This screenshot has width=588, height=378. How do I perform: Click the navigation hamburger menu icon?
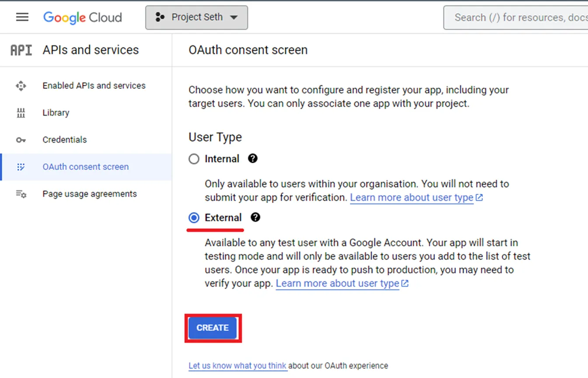22,17
